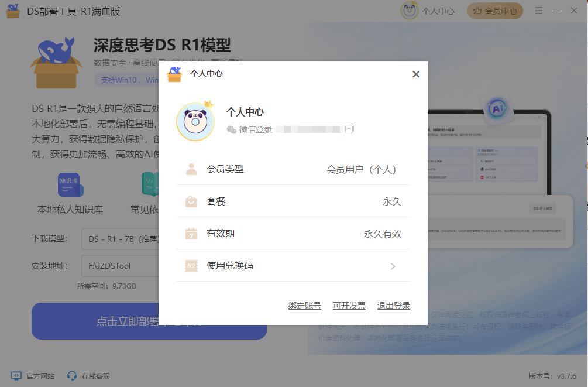Click the 会员类型 person icon
This screenshot has height=387, width=588.
point(191,169)
